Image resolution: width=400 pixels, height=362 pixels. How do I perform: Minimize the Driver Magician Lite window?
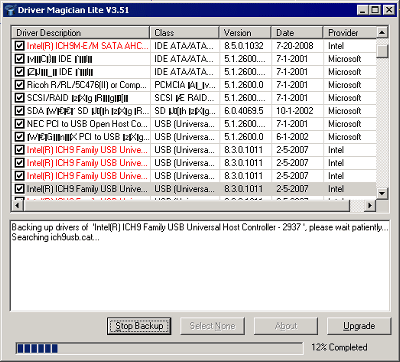(363, 10)
